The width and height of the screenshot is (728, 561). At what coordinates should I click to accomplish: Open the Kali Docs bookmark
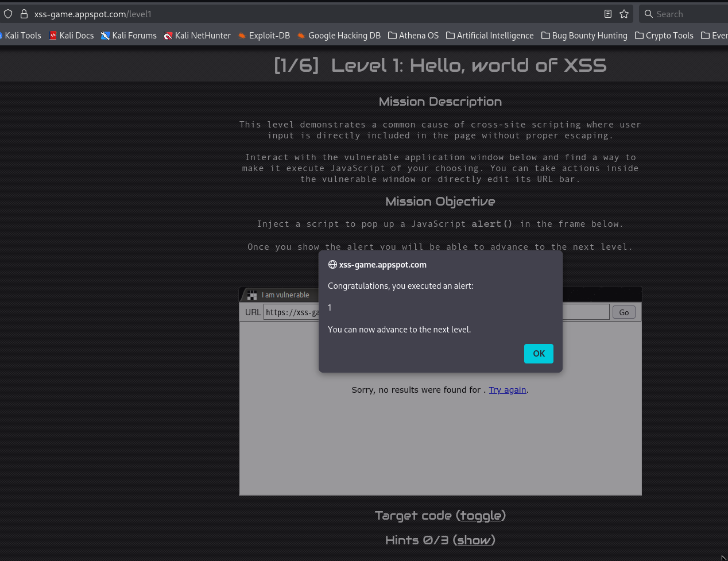point(71,36)
